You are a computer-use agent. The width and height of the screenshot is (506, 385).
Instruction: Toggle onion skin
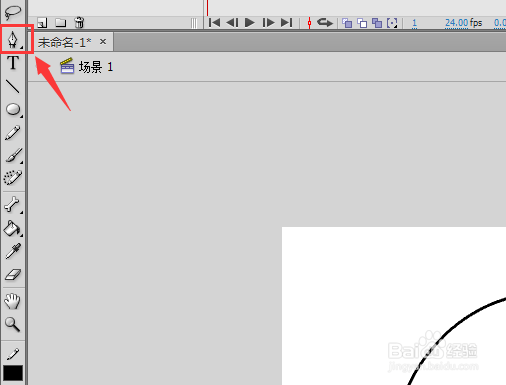pyautogui.click(x=347, y=23)
